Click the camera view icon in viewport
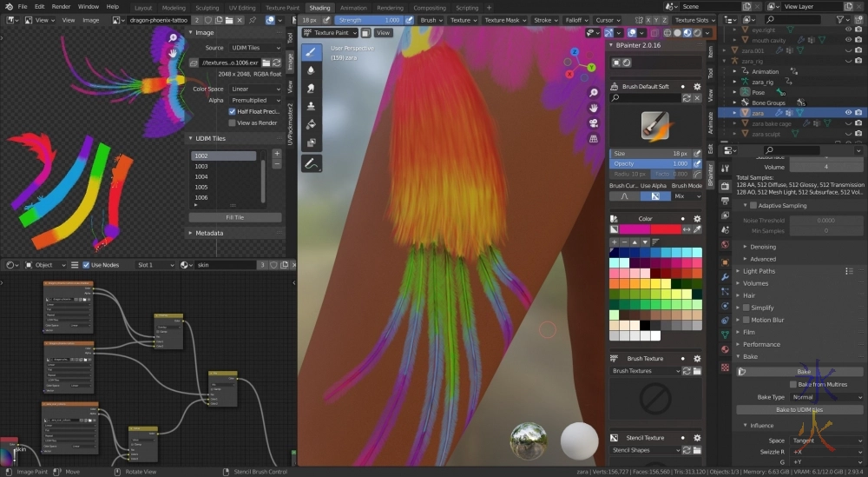 (x=594, y=123)
